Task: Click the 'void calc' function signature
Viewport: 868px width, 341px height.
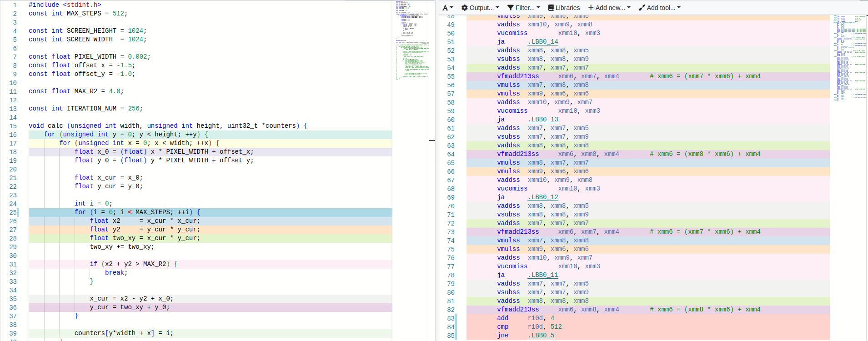Action: coord(168,125)
